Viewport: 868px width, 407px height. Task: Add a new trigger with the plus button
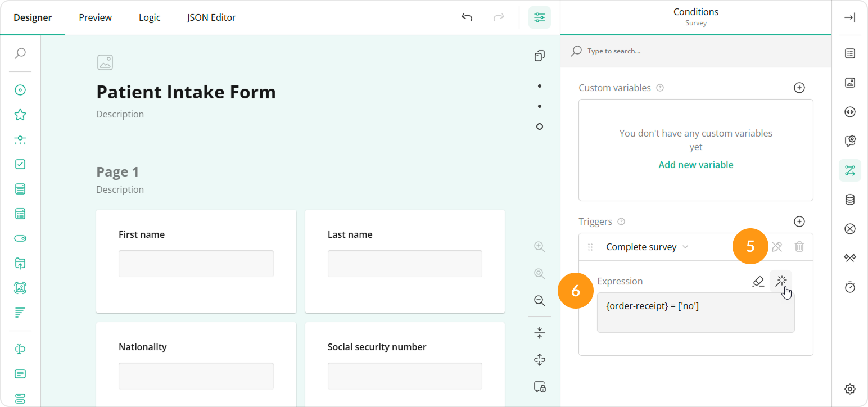coord(799,221)
